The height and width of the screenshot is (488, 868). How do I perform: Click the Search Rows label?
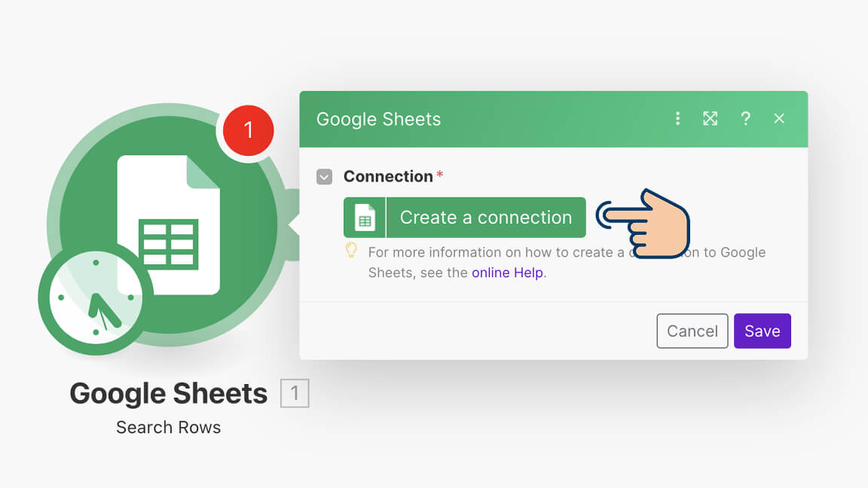click(168, 427)
